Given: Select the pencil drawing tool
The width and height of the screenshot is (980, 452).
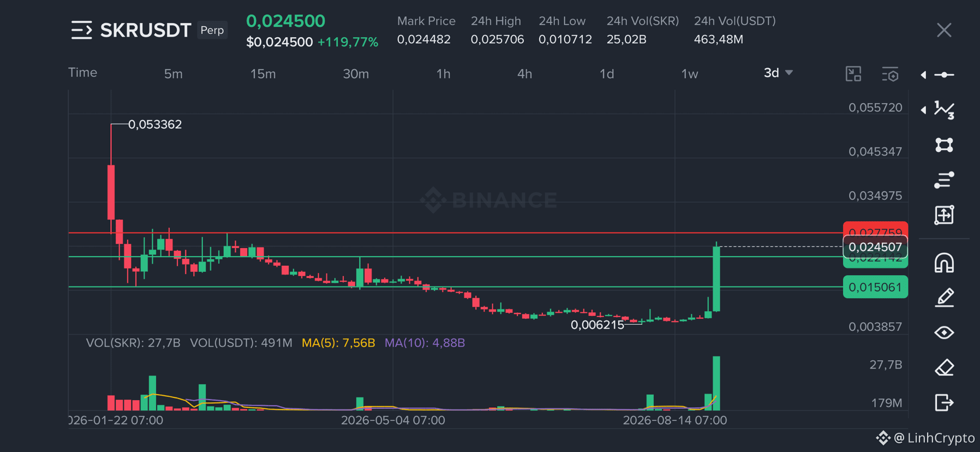Looking at the screenshot, I should point(945,298).
